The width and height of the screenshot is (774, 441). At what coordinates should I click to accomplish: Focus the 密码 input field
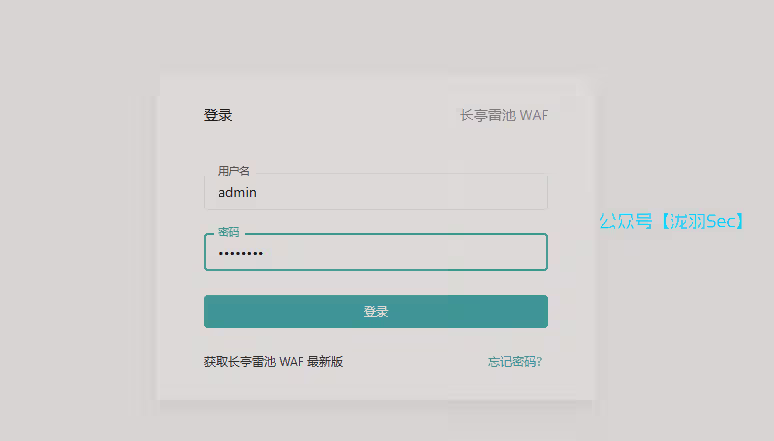[375, 253]
